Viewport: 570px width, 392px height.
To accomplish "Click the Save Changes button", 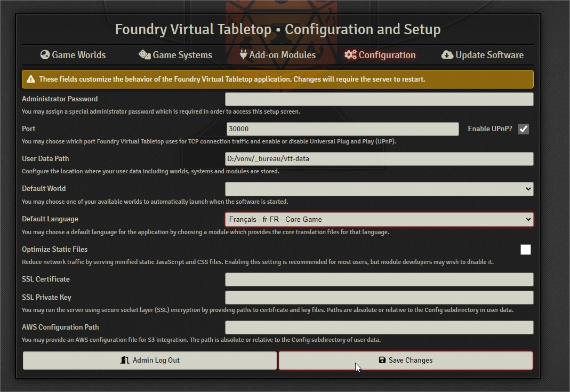I will pos(406,361).
